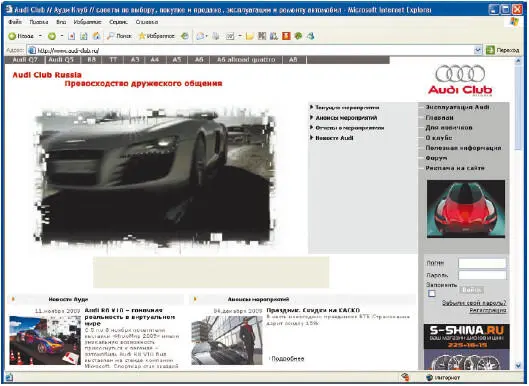529x386 pixels.
Task: Open the Search (Поиск) toolbar button
Action: (x=119, y=36)
